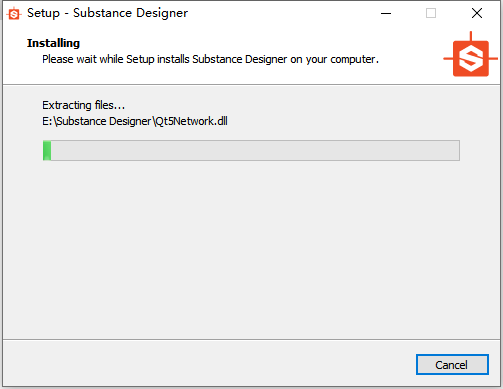Close the Setup window with X
This screenshot has height=389, width=503.
click(x=477, y=13)
